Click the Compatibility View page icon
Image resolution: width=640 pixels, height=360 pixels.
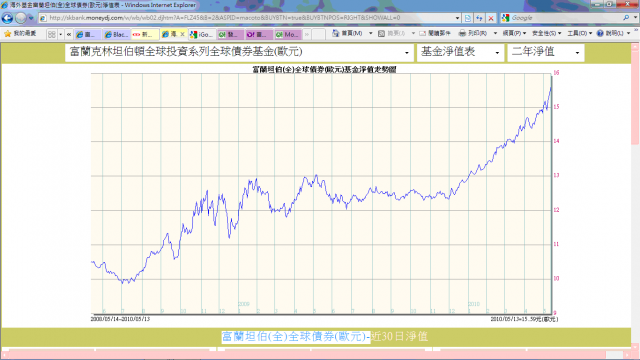click(x=468, y=18)
